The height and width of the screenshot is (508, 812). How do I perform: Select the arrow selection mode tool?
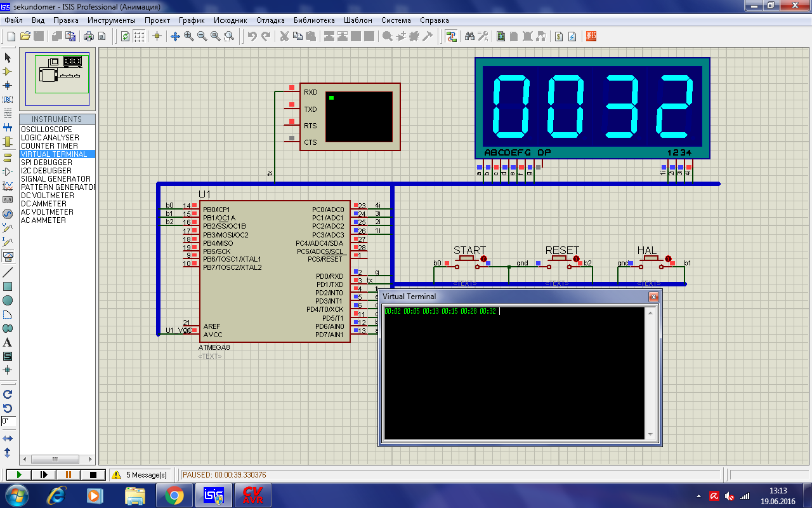(8, 58)
